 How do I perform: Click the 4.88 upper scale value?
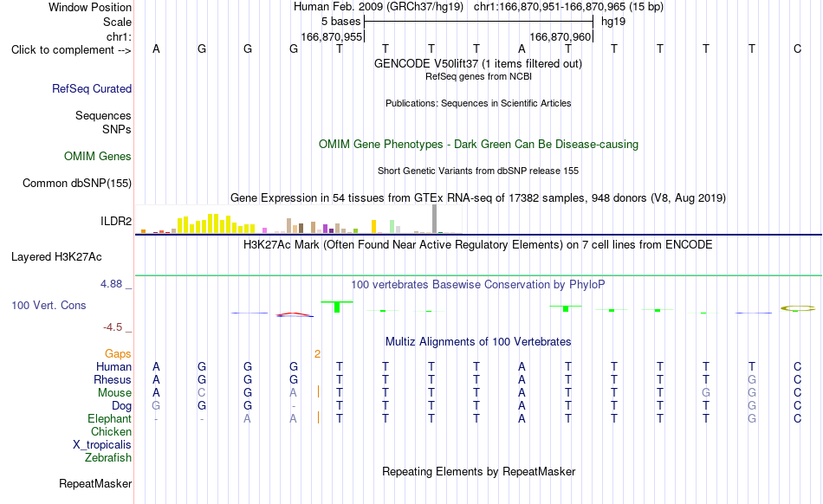coord(111,284)
